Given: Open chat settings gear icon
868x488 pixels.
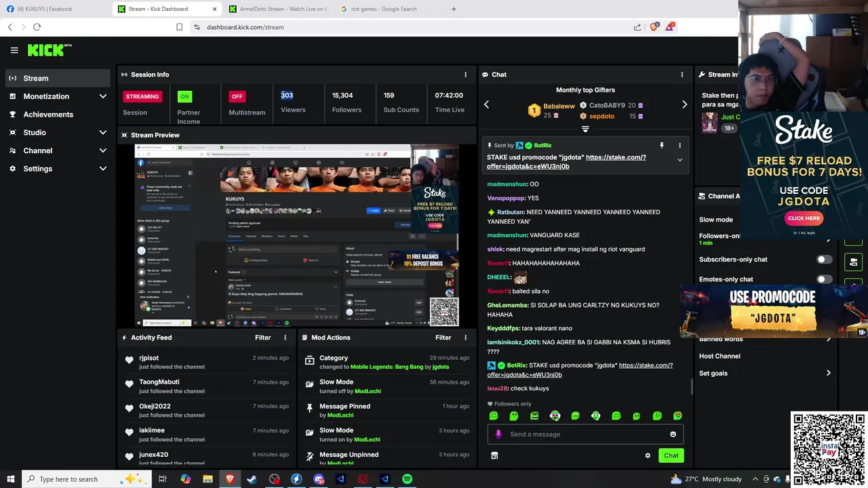Looking at the screenshot, I should (648, 455).
